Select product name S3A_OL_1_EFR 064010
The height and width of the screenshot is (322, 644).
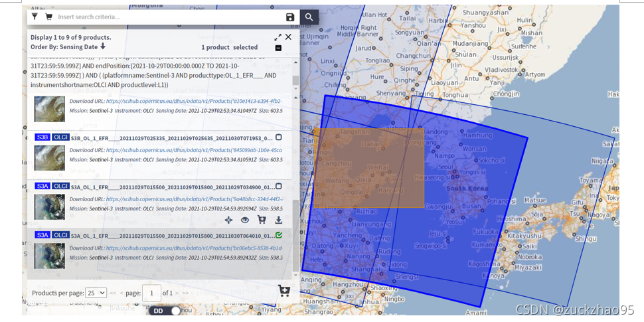point(172,236)
